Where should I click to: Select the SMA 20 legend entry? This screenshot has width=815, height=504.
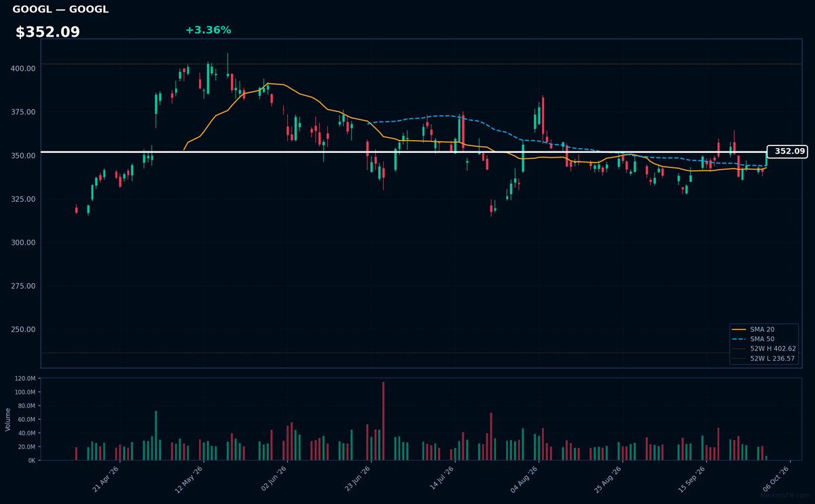(761, 329)
